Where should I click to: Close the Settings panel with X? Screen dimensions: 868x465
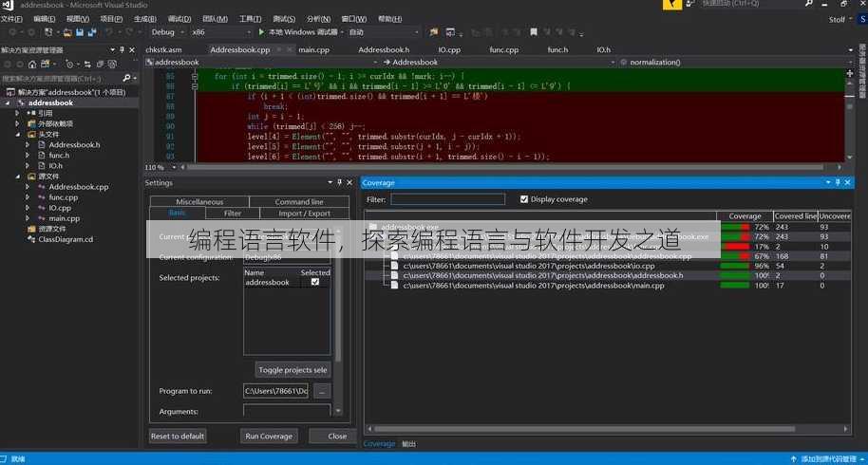pos(349,182)
